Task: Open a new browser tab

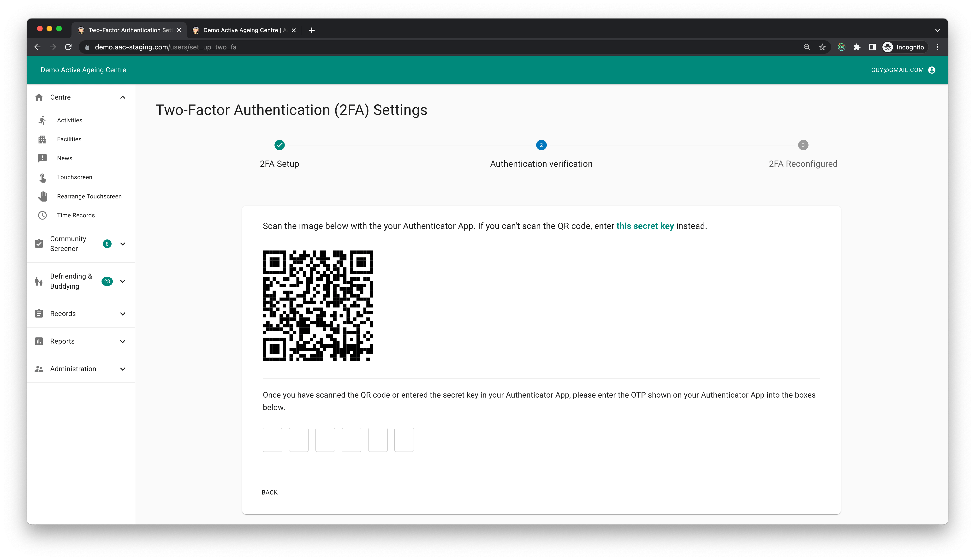Action: point(312,30)
